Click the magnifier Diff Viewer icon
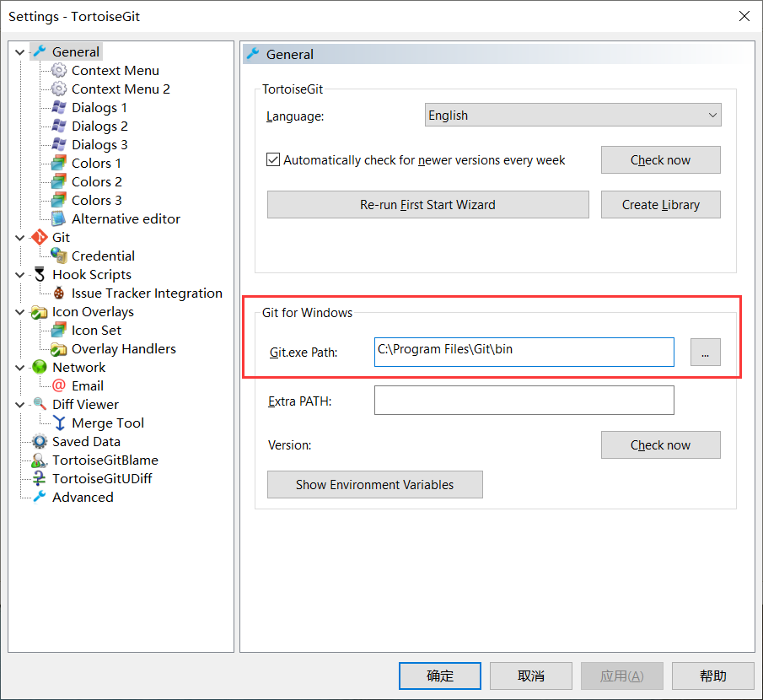The image size is (763, 700). (x=40, y=404)
